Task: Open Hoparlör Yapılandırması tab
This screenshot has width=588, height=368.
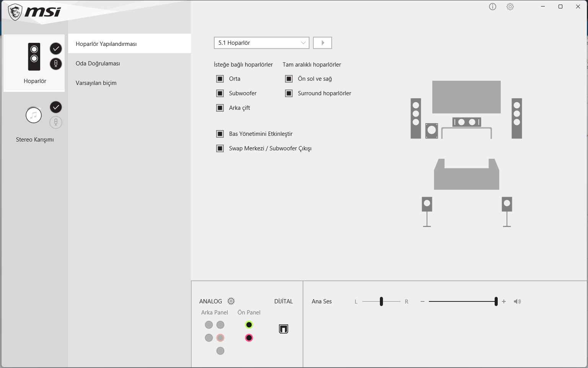Action: 129,44
